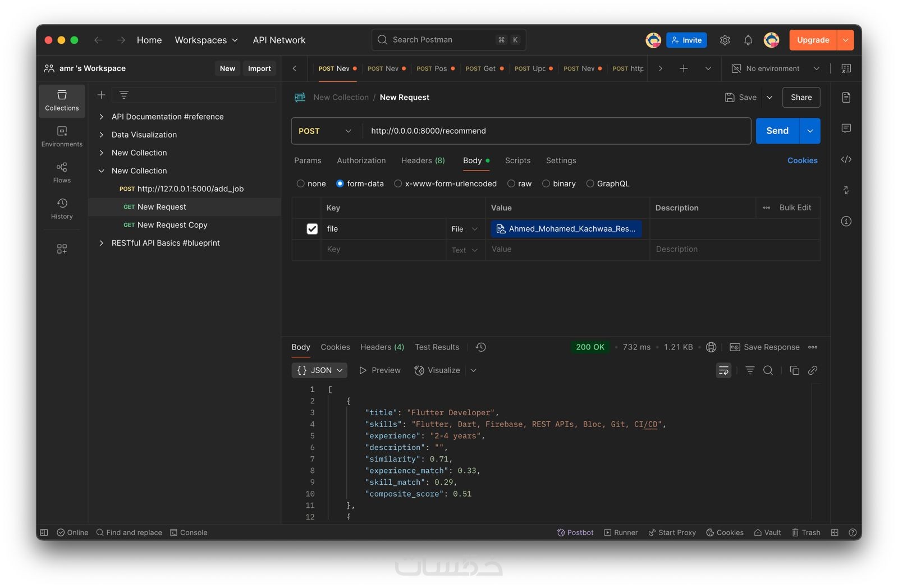
Task: Open the POST method dropdown
Action: tap(326, 131)
